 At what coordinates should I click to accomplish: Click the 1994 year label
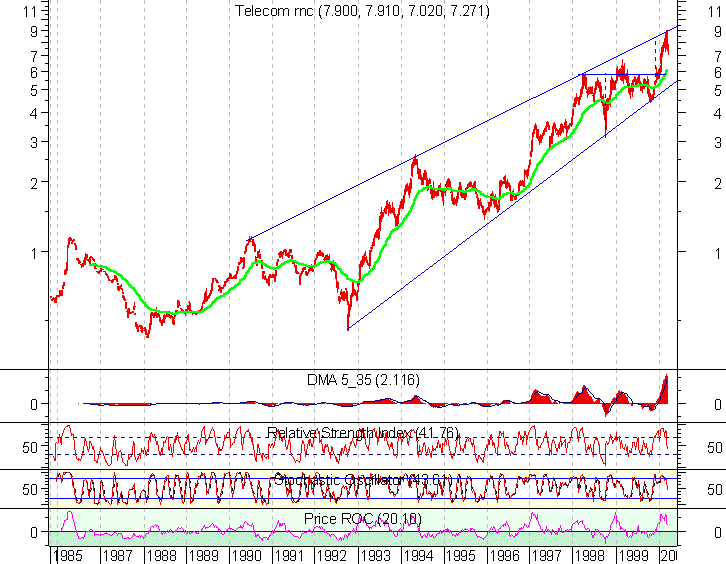click(419, 555)
